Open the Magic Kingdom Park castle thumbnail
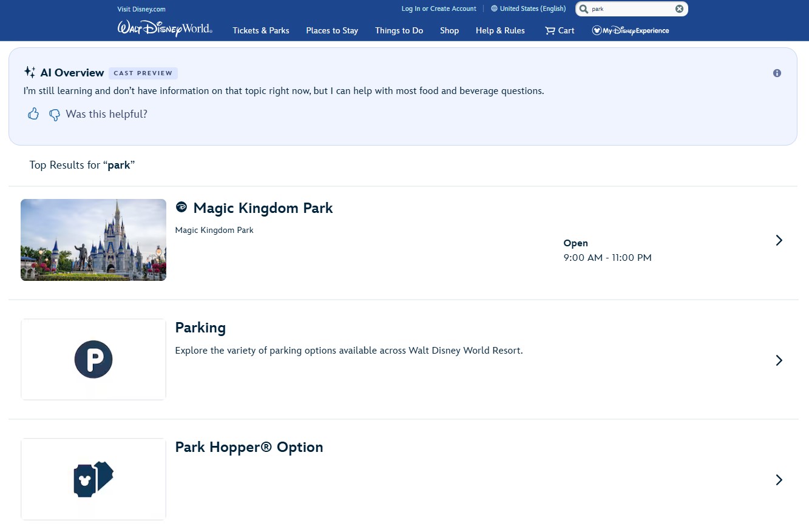Screen dimensions: 809x532 (93, 240)
